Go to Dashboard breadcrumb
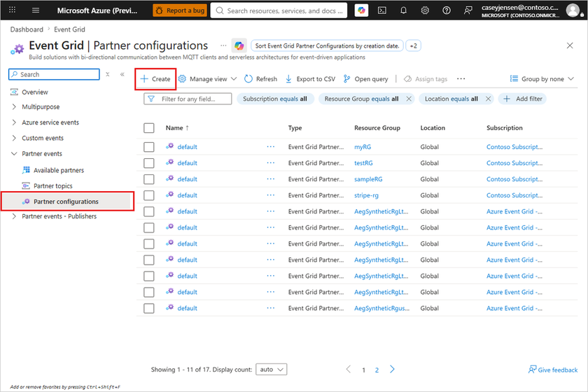588x392 pixels. [27, 29]
